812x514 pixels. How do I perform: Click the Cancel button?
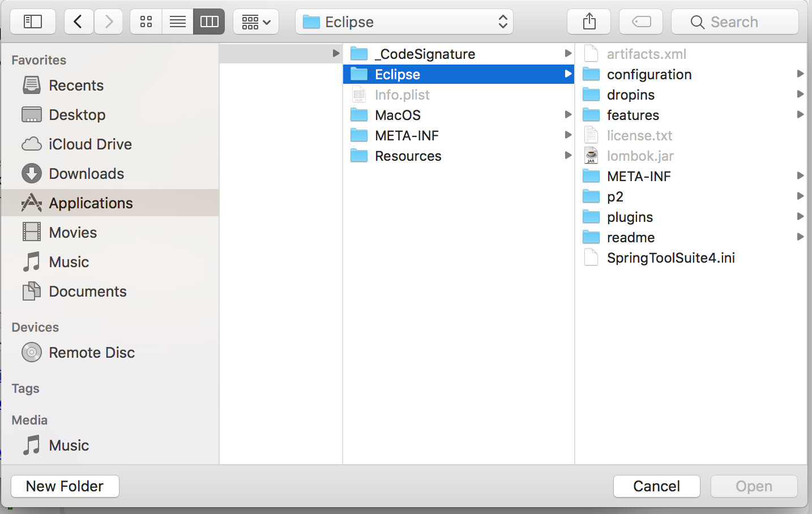(x=657, y=486)
